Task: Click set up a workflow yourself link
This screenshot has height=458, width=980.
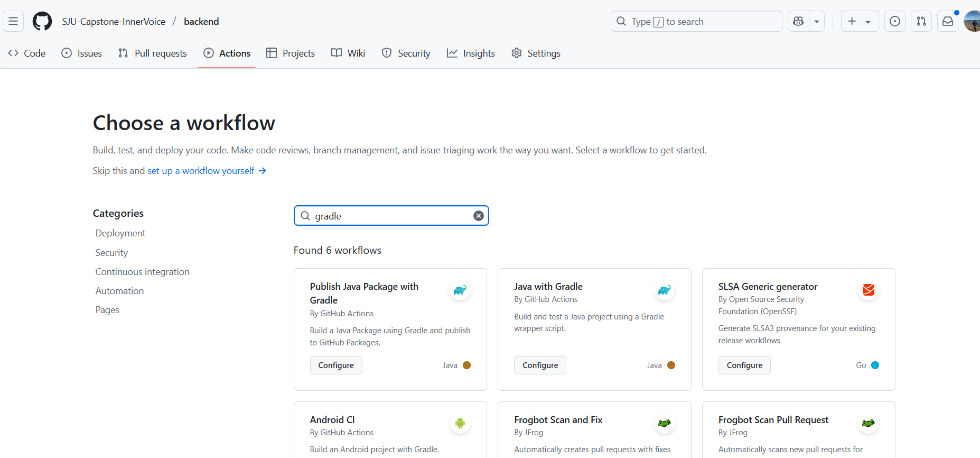Action: pyautogui.click(x=207, y=171)
